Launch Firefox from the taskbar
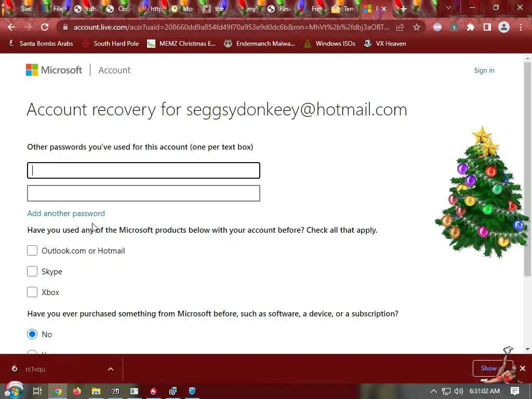This screenshot has width=532, height=399. click(x=77, y=391)
